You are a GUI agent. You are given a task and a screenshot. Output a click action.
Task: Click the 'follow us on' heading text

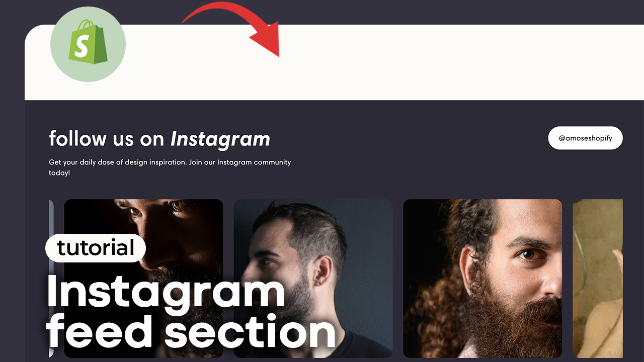click(x=107, y=139)
